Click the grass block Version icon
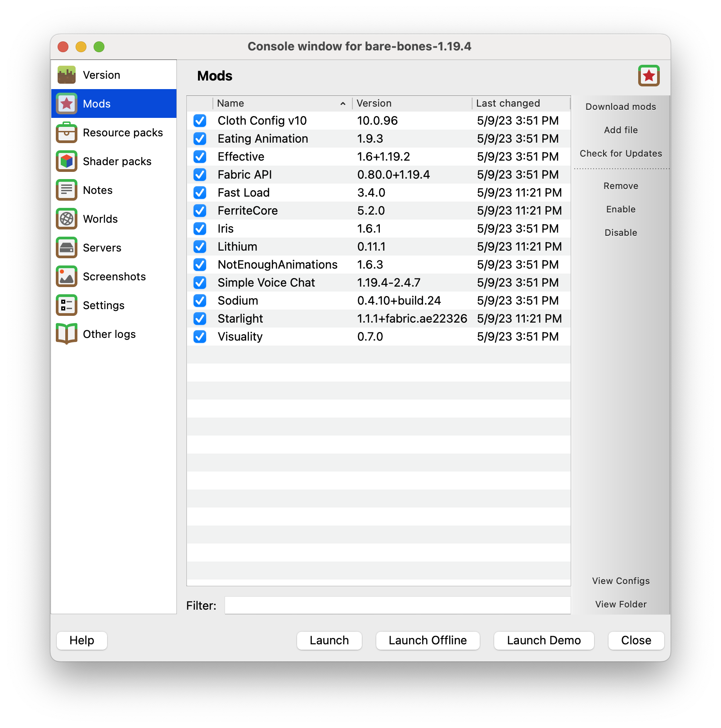The height and width of the screenshot is (728, 721). (67, 75)
